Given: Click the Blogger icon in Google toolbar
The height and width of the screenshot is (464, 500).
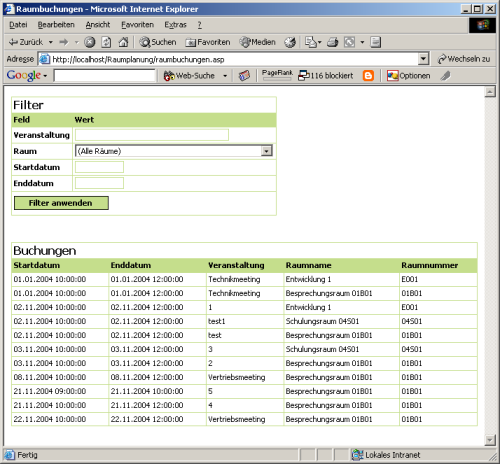Looking at the screenshot, I should coord(368,76).
